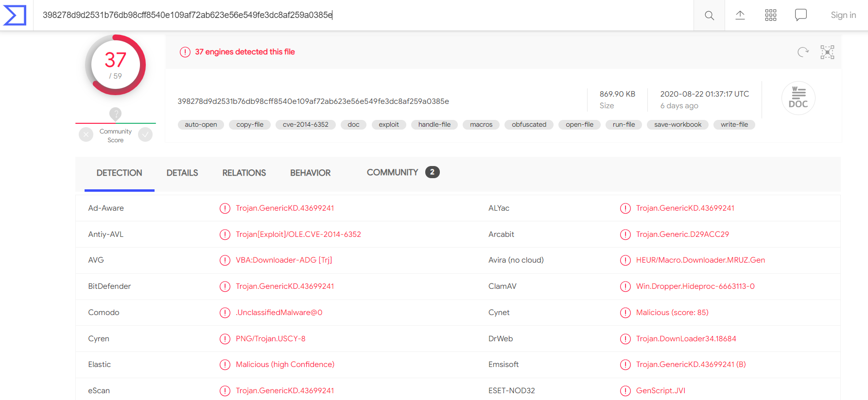Image resolution: width=868 pixels, height=400 pixels.
Task: Click the run-file tag
Action: click(624, 125)
